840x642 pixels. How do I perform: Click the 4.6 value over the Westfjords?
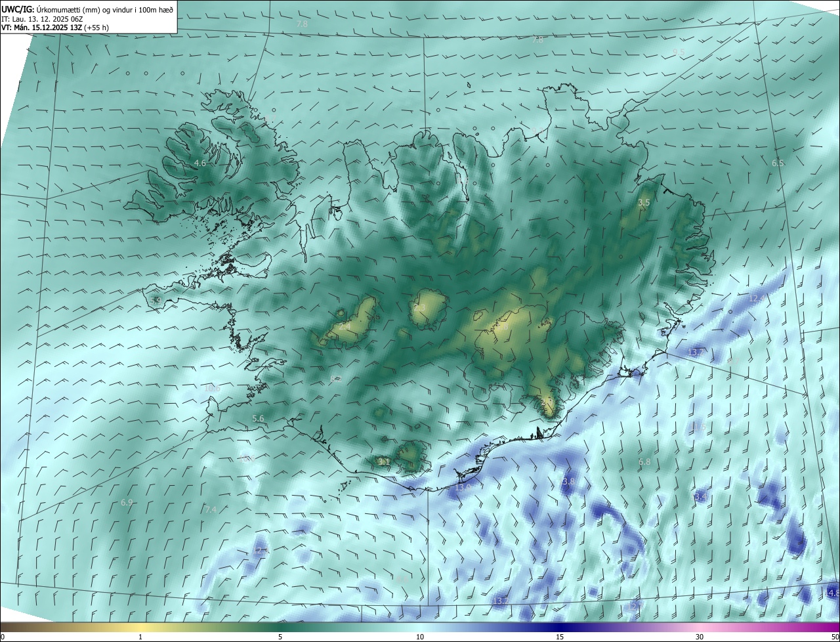click(x=200, y=163)
